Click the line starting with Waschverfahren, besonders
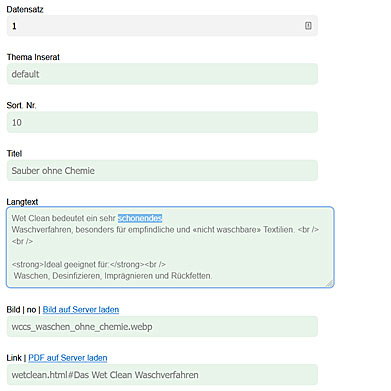Image resolution: width=391 pixels, height=391 pixels. [x=165, y=230]
